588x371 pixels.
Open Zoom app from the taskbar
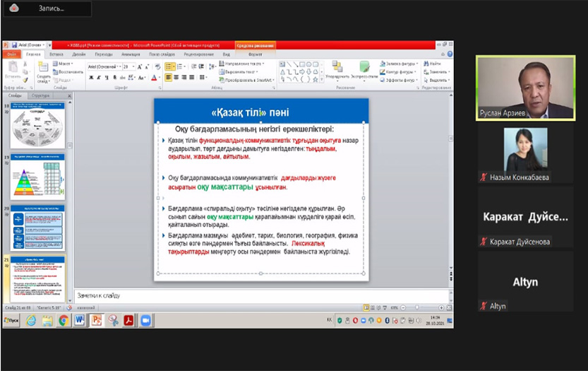146,320
